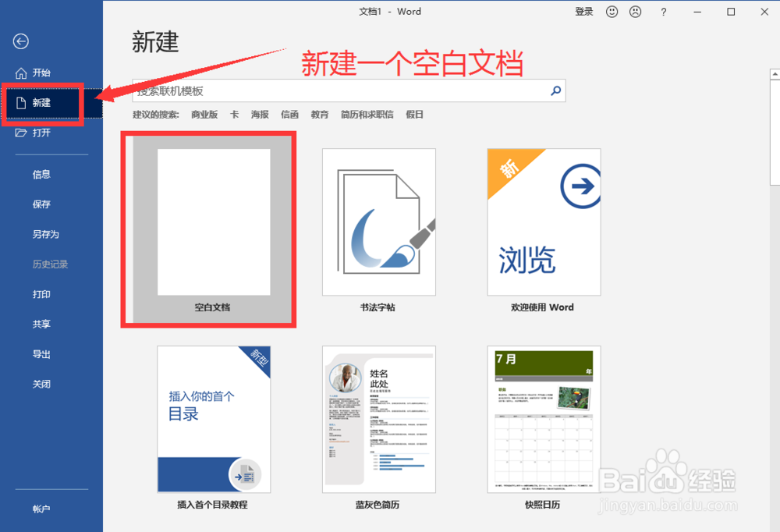Click the vertical scrollbar thumb
The height and width of the screenshot is (532, 780).
pyautogui.click(x=775, y=133)
